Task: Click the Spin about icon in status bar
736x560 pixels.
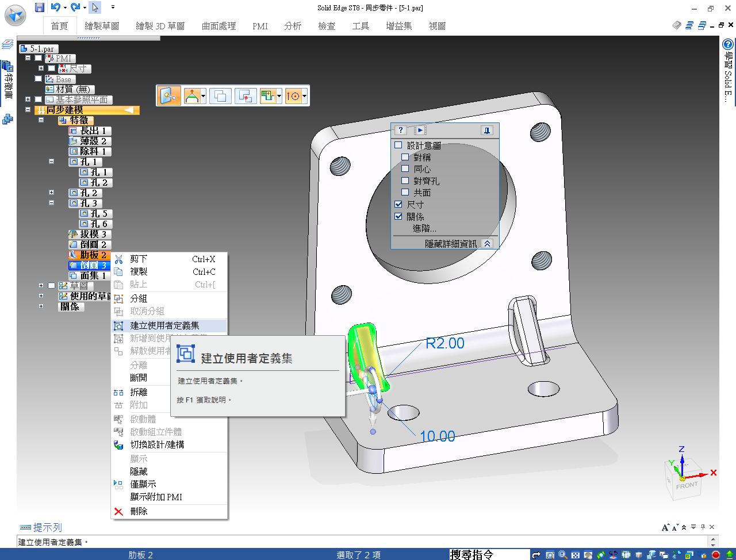Action: (614, 555)
